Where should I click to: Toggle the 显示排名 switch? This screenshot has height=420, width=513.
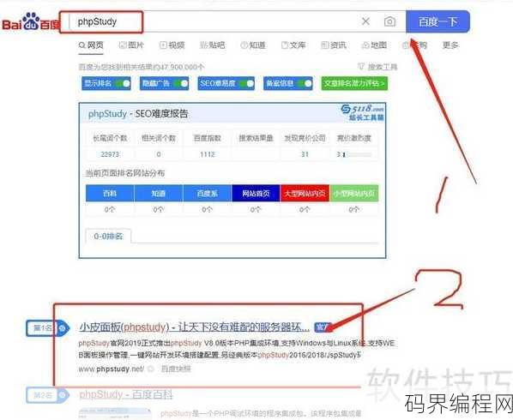(x=106, y=83)
